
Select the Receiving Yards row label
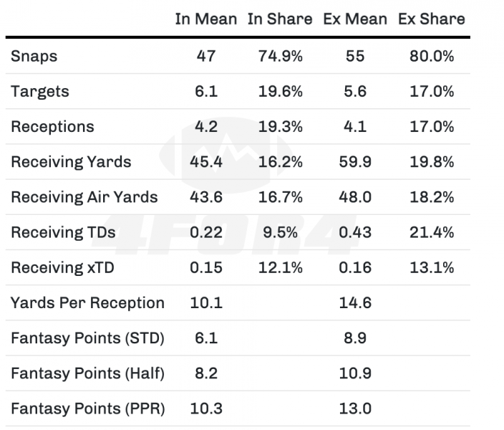71,161
